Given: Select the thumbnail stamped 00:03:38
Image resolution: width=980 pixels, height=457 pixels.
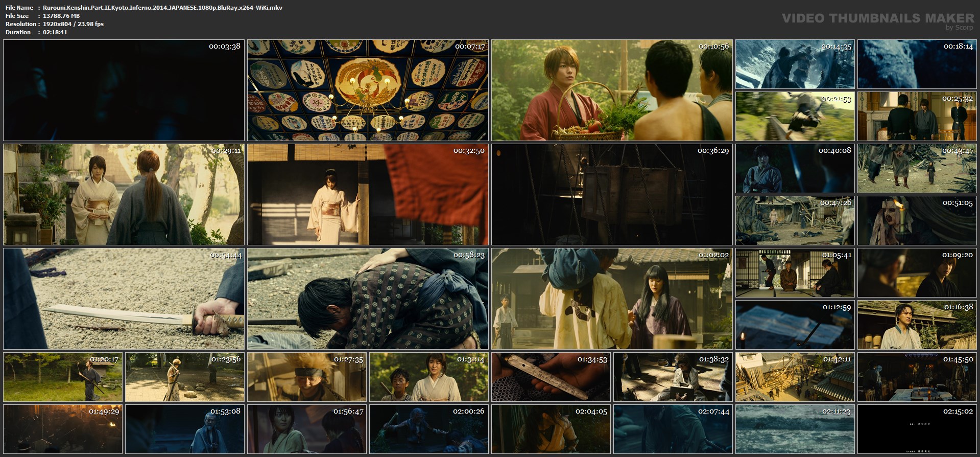Looking at the screenshot, I should click(x=124, y=90).
